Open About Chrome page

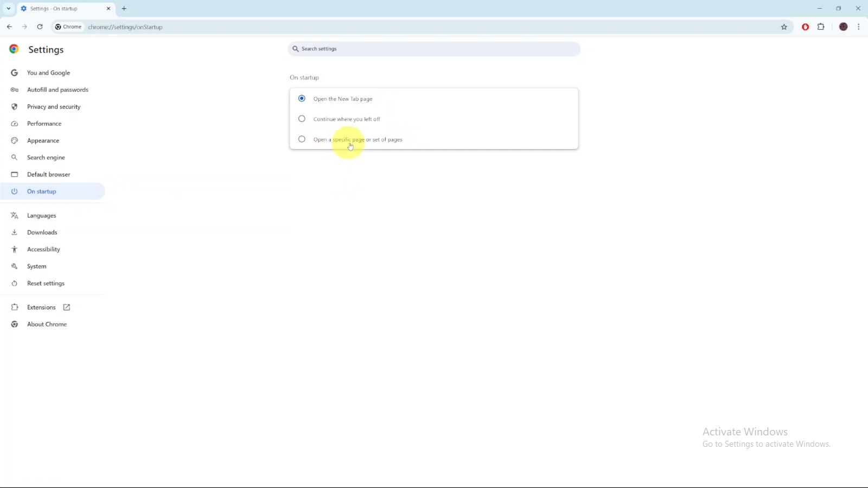click(x=53, y=324)
